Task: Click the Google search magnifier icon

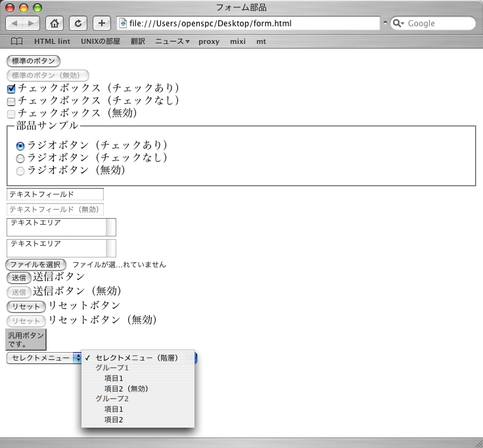Action: (x=398, y=23)
